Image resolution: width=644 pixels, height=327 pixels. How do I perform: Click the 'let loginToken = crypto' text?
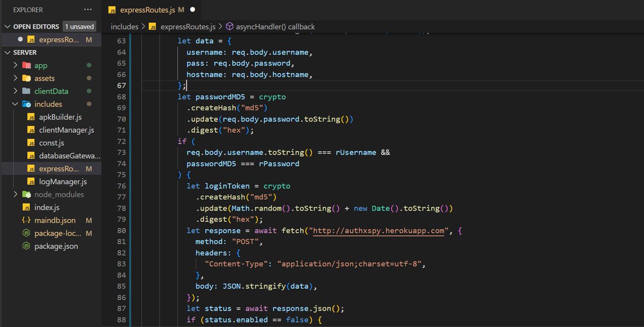(x=238, y=186)
